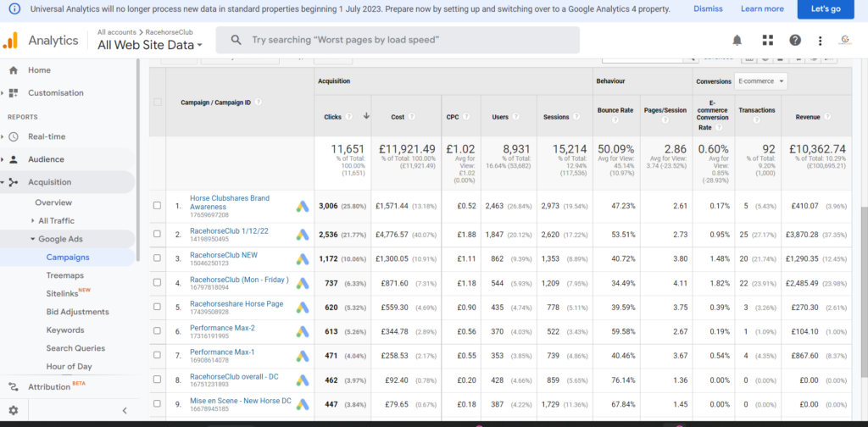Check the RacehorseClub 1/12/22 row
Viewport: 868px width, 427px height.
(x=157, y=234)
